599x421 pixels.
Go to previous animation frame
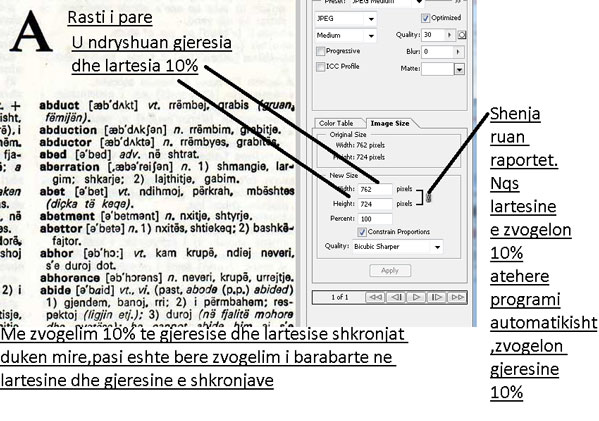pos(396,297)
